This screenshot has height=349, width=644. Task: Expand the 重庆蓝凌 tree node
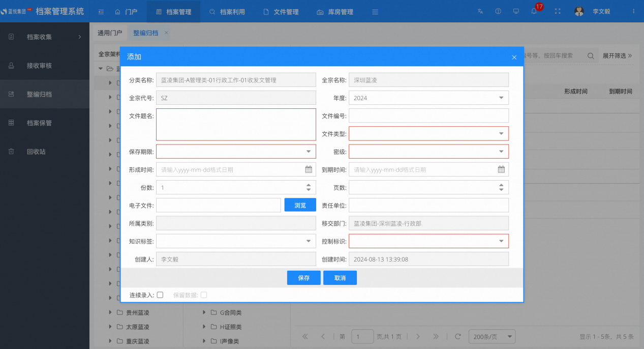pyautogui.click(x=110, y=341)
